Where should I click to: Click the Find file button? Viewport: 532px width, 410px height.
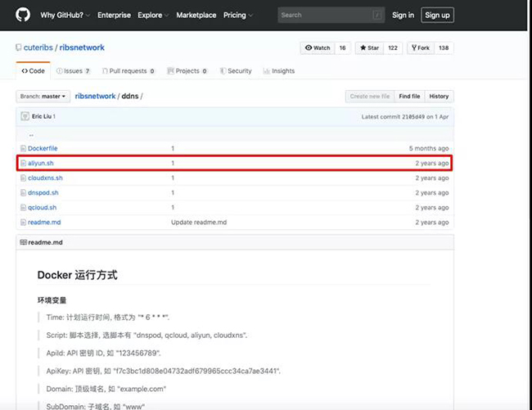point(409,97)
